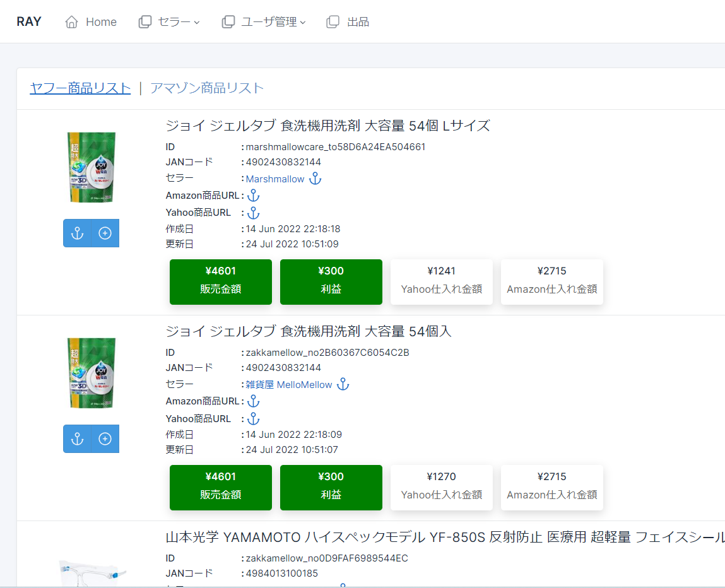Open the 雑貨屋 MelloMellow seller link
The image size is (725, 588).
point(289,385)
